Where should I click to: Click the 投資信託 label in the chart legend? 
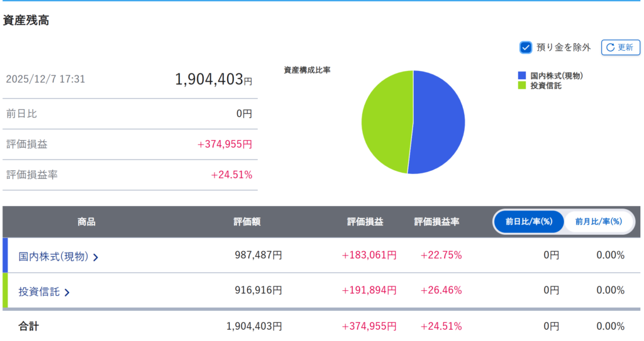click(x=545, y=85)
